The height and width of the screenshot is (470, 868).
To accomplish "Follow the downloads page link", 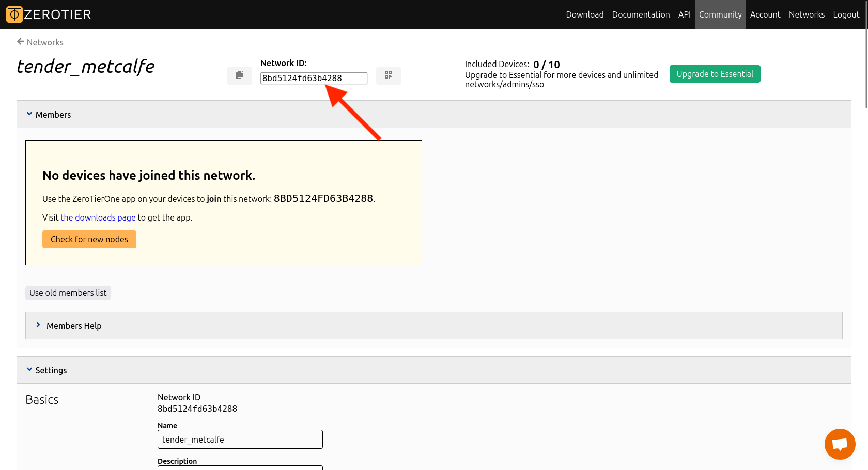I will point(98,217).
